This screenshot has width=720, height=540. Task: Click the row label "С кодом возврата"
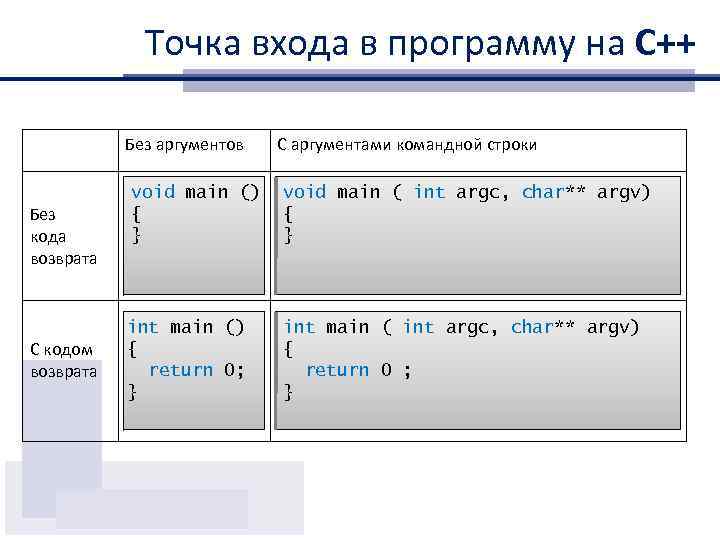63,360
